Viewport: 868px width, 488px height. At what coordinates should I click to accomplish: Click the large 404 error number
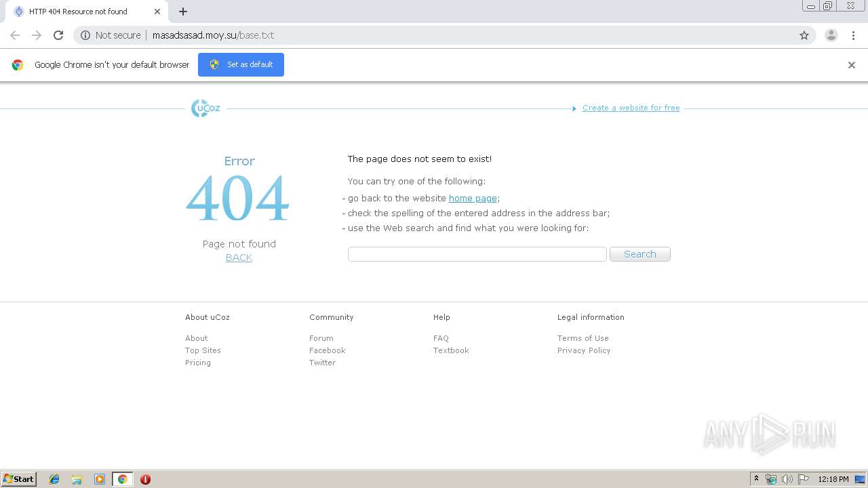(x=238, y=199)
